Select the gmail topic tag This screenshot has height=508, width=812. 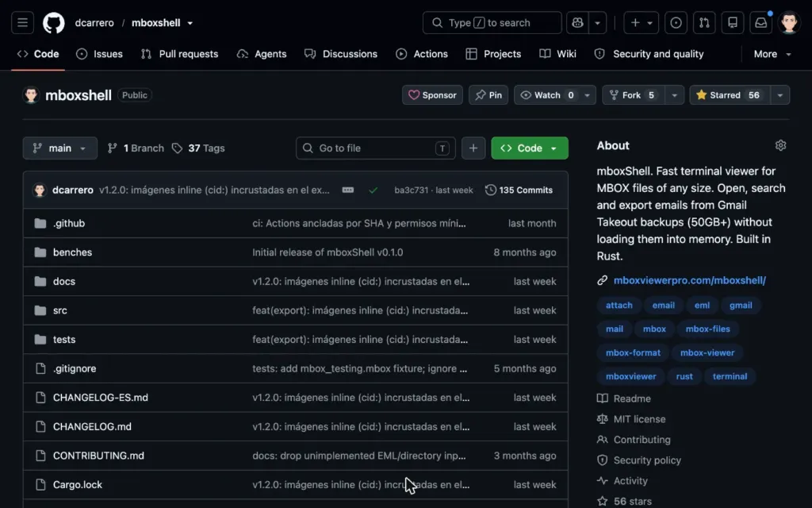[x=741, y=306]
